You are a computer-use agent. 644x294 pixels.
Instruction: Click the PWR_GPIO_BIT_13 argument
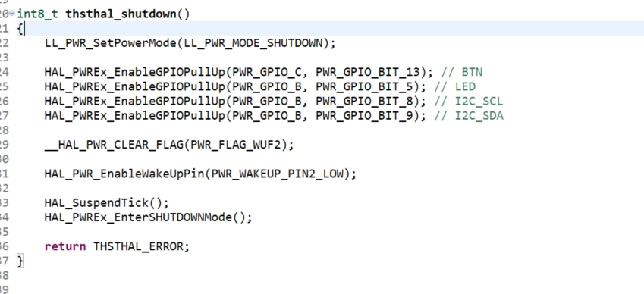(368, 72)
